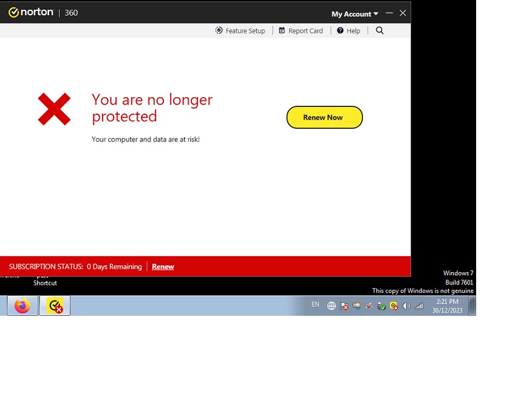Minimize the Norton 360 window
Screen dimensions: 532x399
(389, 13)
